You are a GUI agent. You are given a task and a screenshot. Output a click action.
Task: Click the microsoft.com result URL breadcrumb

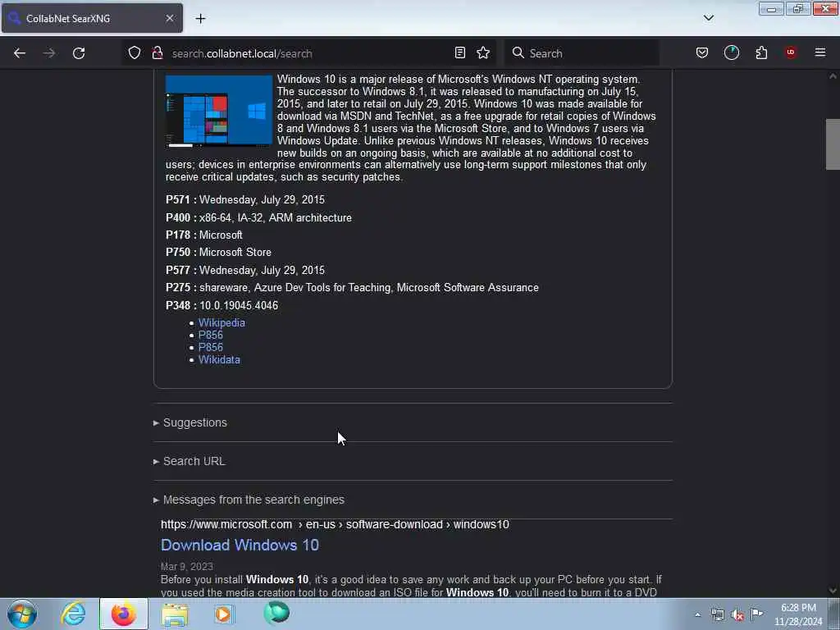coord(335,524)
